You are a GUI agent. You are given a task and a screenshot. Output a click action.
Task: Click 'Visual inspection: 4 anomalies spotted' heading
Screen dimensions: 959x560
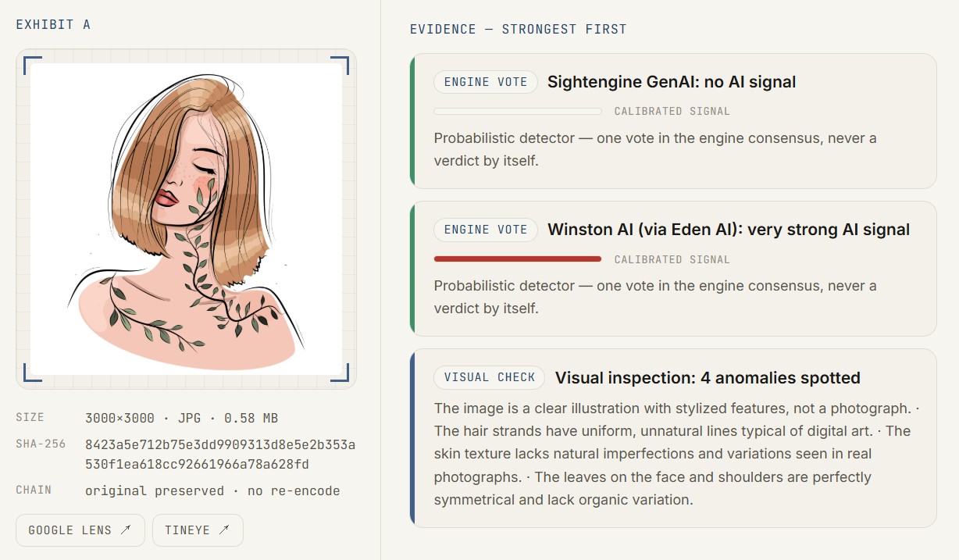coord(708,378)
